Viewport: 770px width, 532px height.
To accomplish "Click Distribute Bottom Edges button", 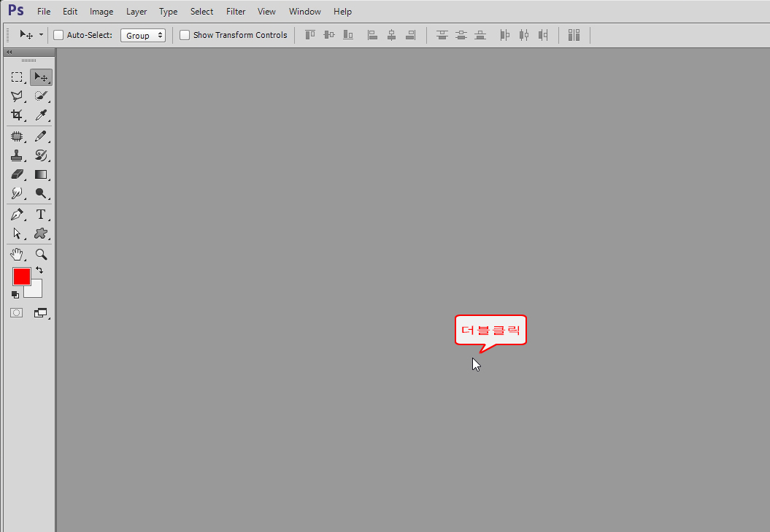I will coord(480,35).
